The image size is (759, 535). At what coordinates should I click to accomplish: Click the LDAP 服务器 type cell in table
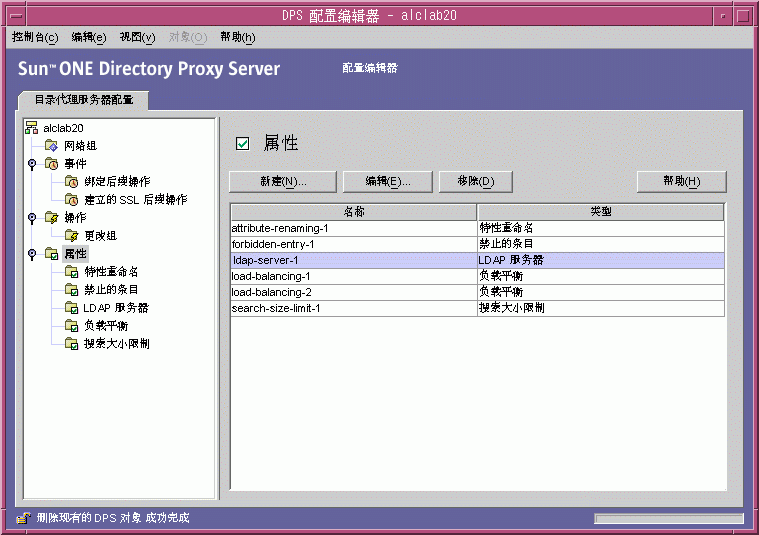[x=601, y=260]
